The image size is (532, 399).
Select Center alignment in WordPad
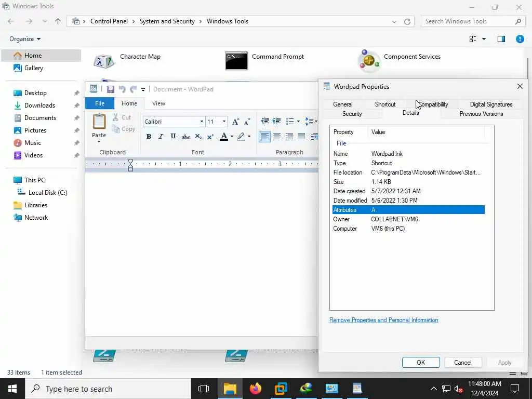[x=277, y=137]
